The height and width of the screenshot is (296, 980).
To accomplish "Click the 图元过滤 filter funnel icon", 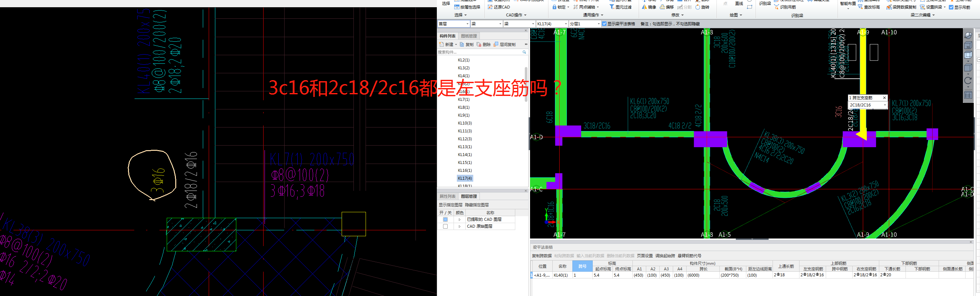I will 612,7.
